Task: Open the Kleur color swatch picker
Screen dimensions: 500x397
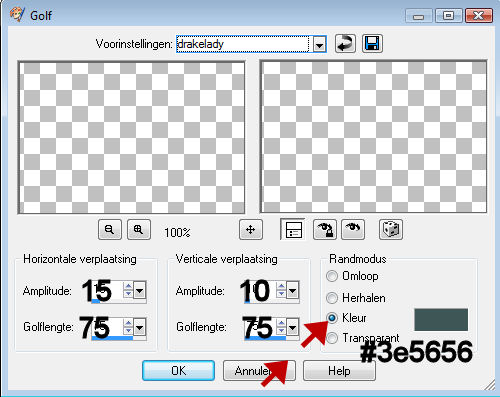Action: click(x=441, y=320)
